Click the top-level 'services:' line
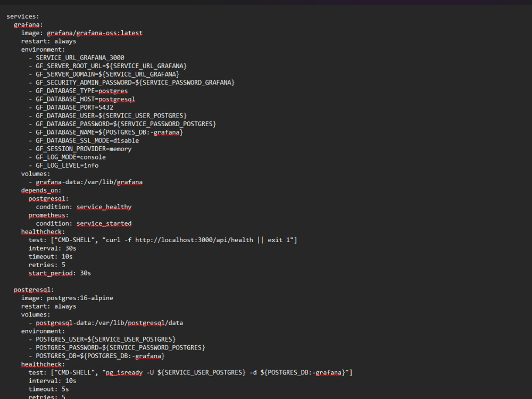The image size is (532, 399). click(23, 16)
